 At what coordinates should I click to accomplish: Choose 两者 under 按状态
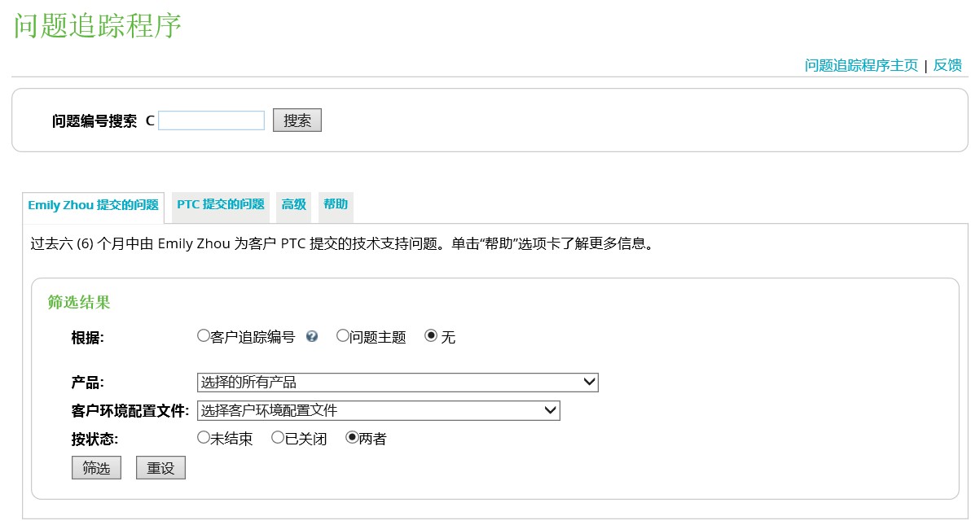tap(352, 438)
